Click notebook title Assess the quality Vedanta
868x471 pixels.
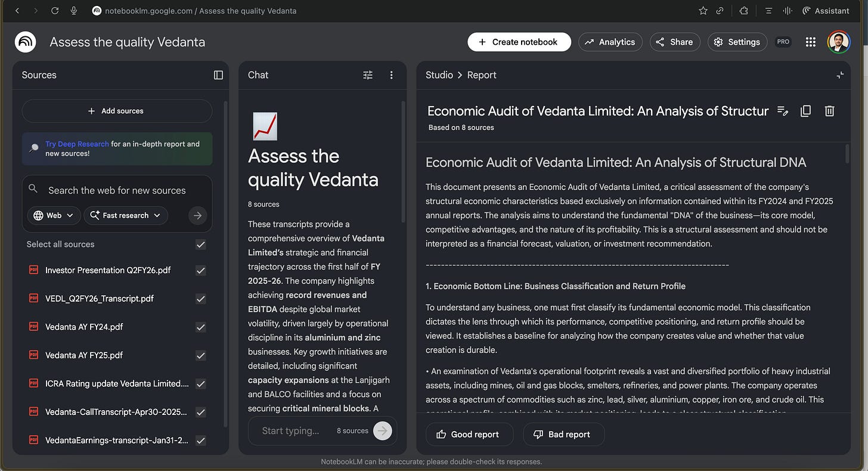coord(127,42)
